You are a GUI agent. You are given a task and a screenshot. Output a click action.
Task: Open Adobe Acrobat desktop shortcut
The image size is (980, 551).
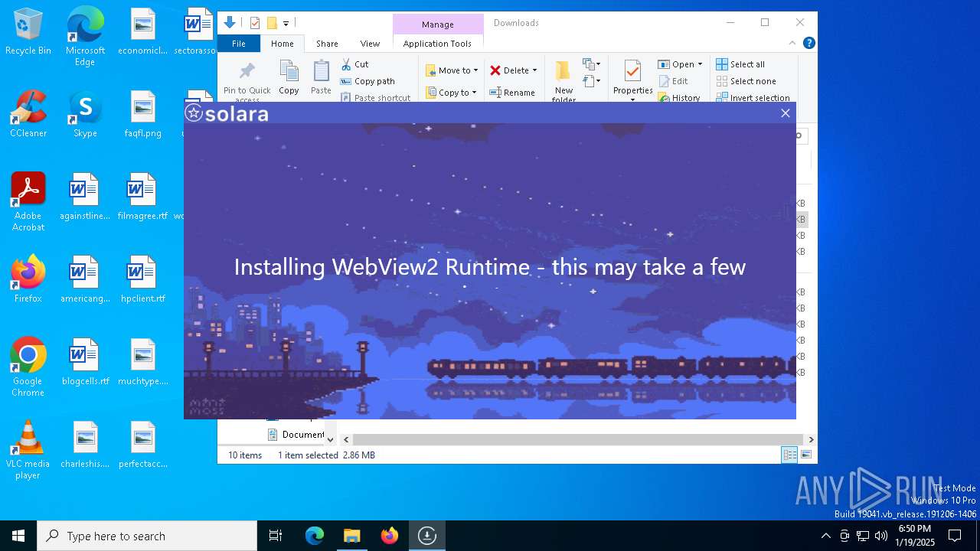28,202
